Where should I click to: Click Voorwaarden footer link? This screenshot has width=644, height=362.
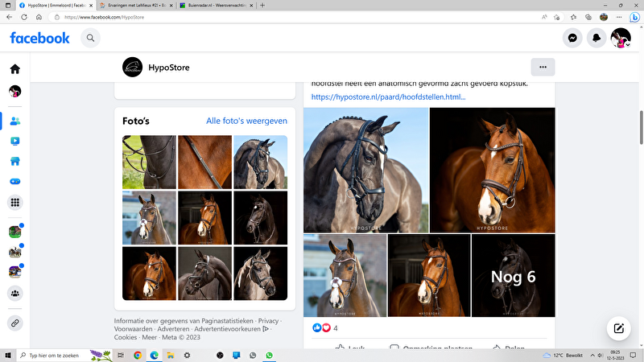[133, 329]
